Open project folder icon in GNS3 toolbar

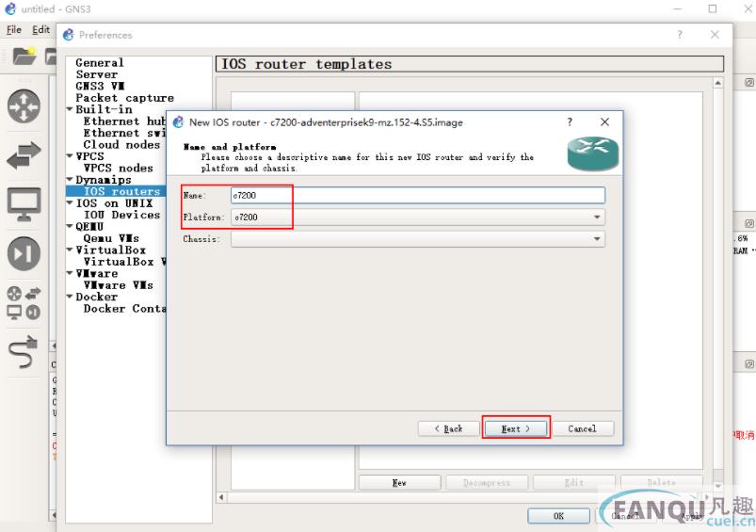[24, 56]
